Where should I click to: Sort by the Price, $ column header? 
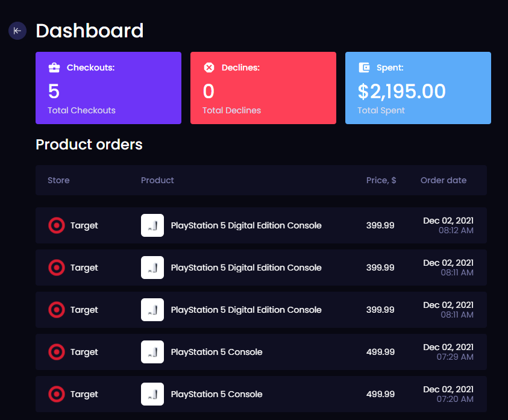click(381, 180)
